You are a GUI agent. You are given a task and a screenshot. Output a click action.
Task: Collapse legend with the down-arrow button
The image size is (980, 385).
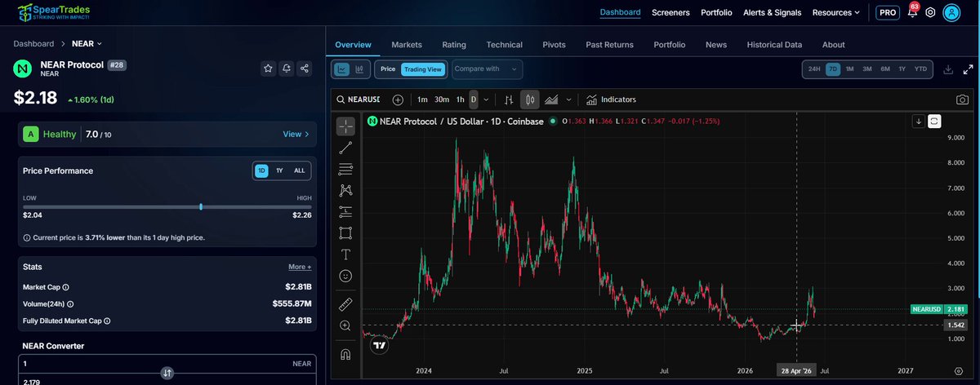click(x=919, y=121)
